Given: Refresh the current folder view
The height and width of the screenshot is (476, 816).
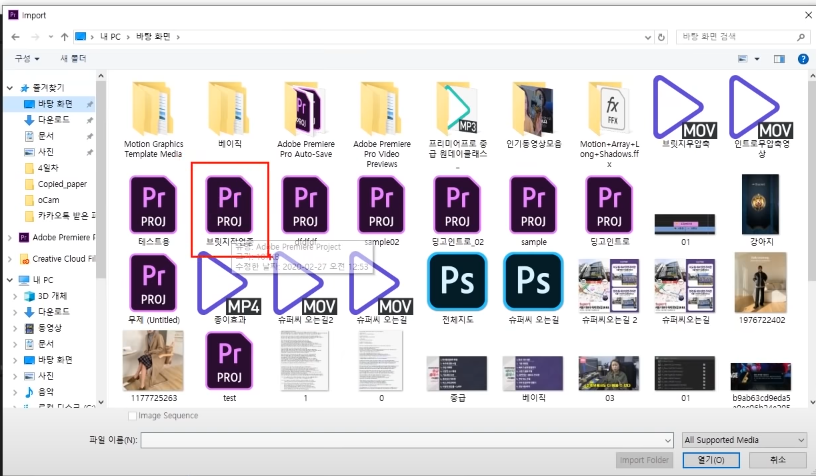Looking at the screenshot, I should click(661, 37).
